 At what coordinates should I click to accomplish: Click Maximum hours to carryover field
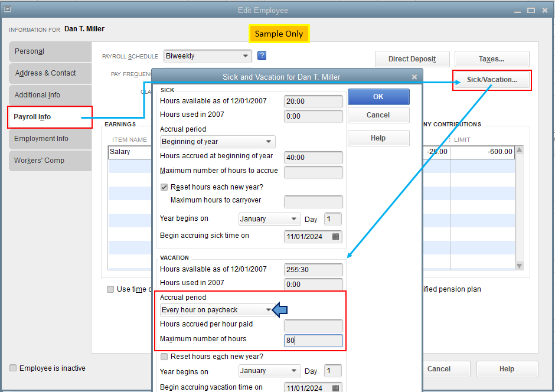click(314, 202)
